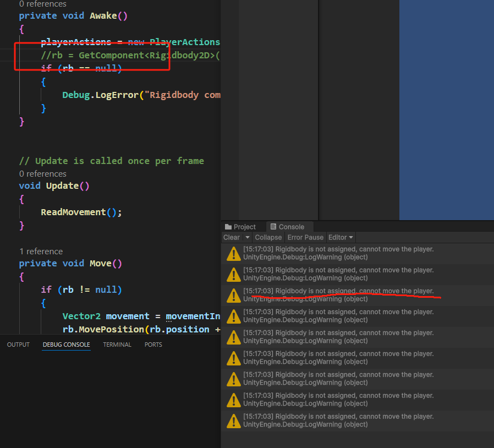Click the warning icon of the fifth log entry

click(x=233, y=337)
